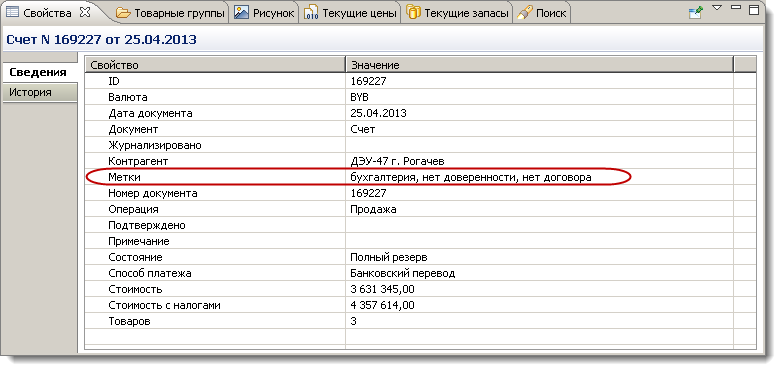Select the Подтверждено row
The image size is (781, 371).
coord(420,225)
